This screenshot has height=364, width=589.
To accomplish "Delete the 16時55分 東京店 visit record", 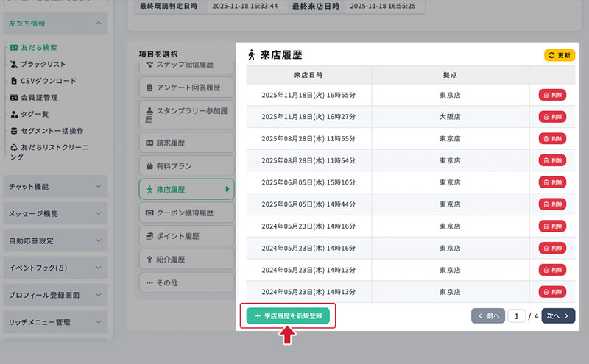I will point(552,95).
